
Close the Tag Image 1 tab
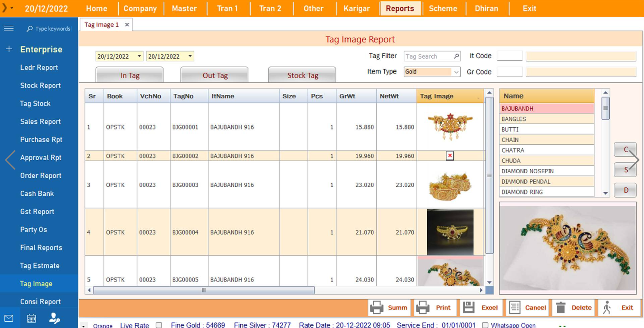coord(127,25)
